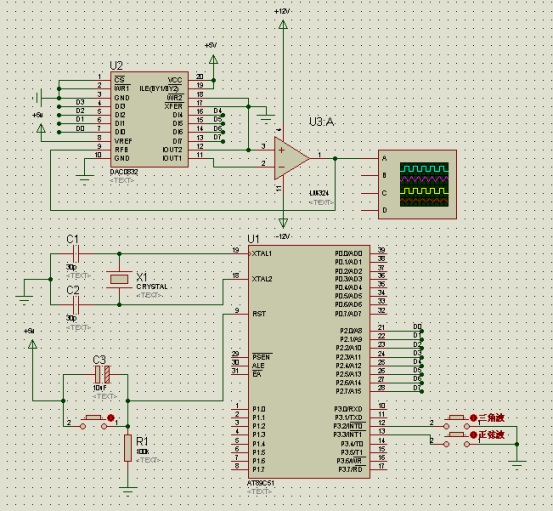Click the XTAL1 pin 19 on U1

(x=241, y=253)
